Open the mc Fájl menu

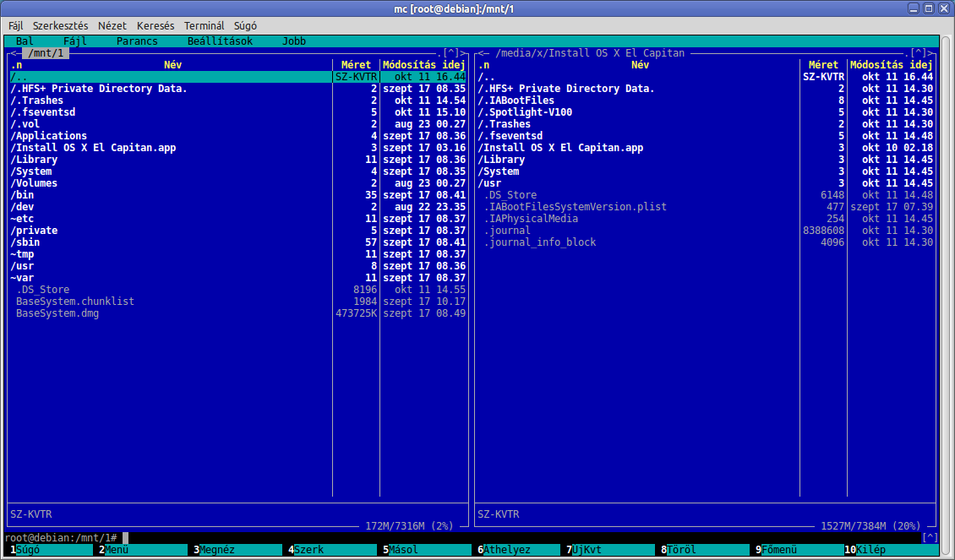(75, 41)
